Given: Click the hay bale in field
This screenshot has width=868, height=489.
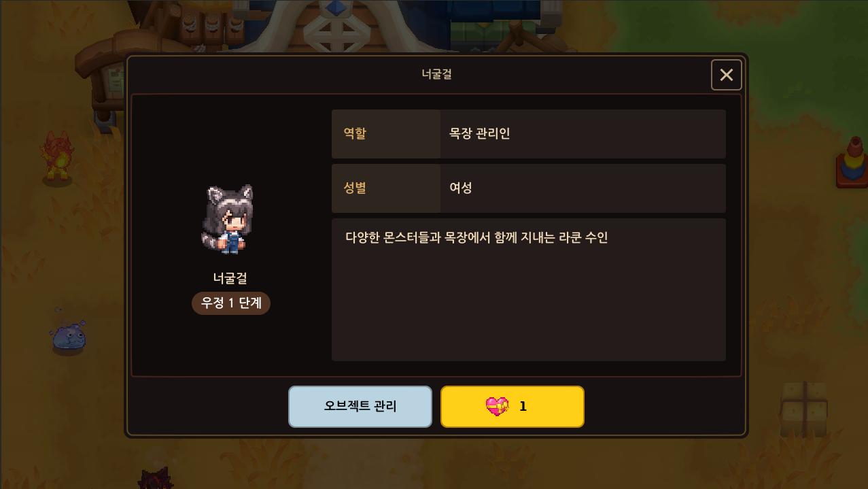Looking at the screenshot, I should [805, 408].
